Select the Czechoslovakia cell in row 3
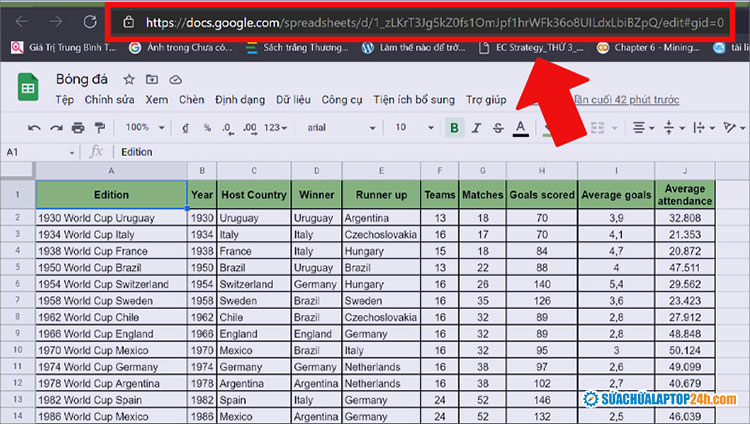 pos(381,234)
